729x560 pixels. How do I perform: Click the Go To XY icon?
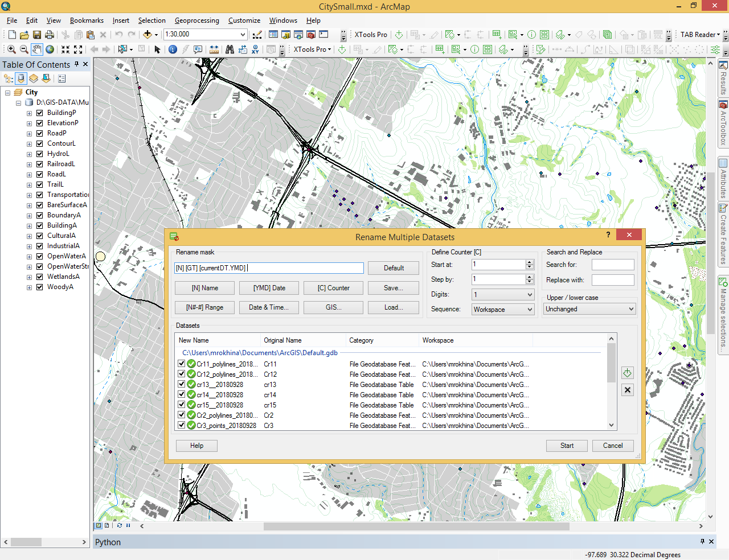pyautogui.click(x=255, y=50)
